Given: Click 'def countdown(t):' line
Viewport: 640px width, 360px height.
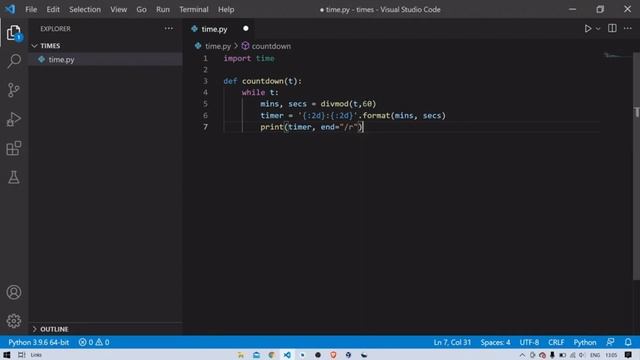Looking at the screenshot, I should pyautogui.click(x=262, y=81).
